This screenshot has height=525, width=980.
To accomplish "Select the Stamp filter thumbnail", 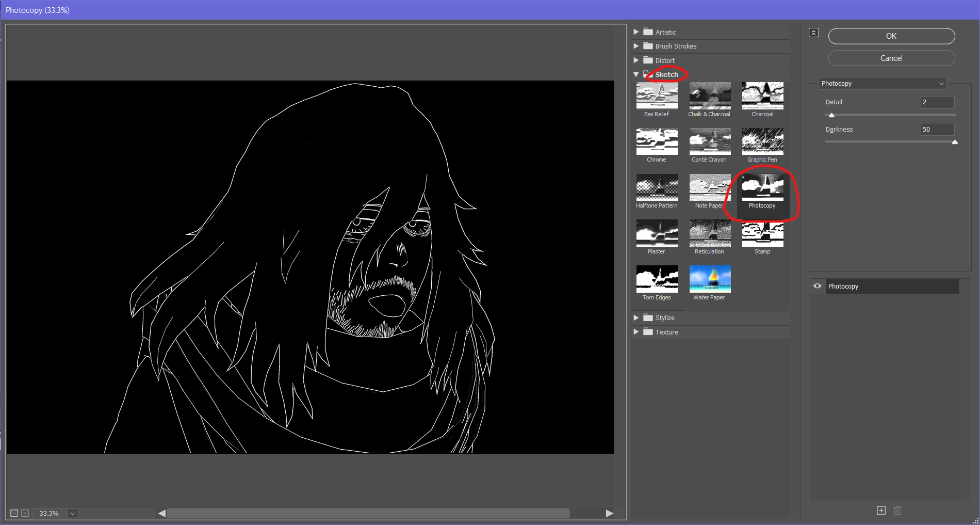I will coord(762,233).
